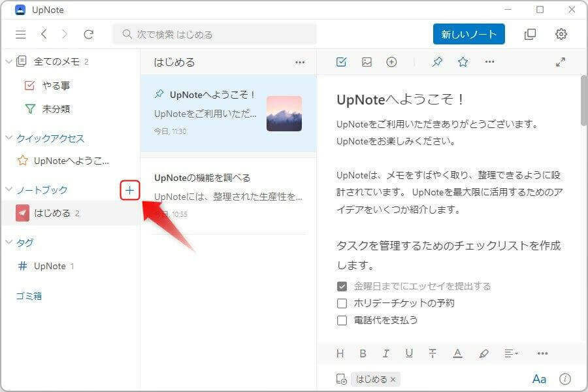
Task: Open text color picker
Action: coord(457,353)
